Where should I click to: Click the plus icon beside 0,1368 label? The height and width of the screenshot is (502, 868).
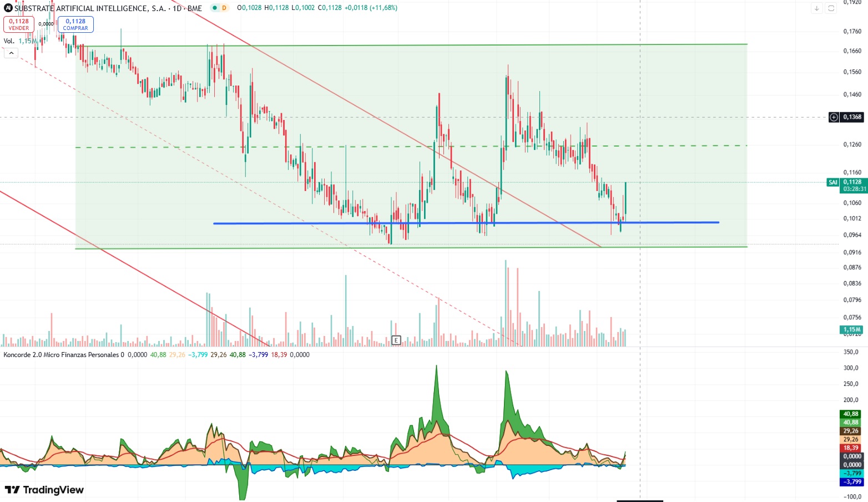(x=834, y=117)
